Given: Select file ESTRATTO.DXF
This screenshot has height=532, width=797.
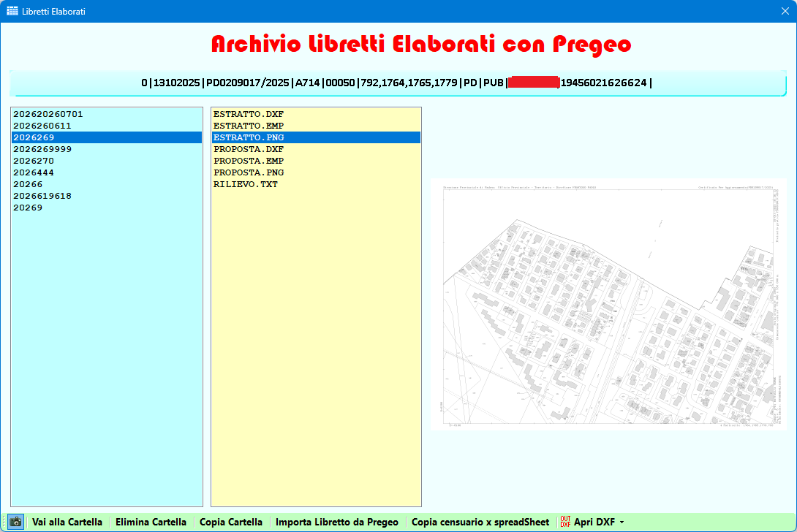Looking at the screenshot, I should pyautogui.click(x=316, y=114).
